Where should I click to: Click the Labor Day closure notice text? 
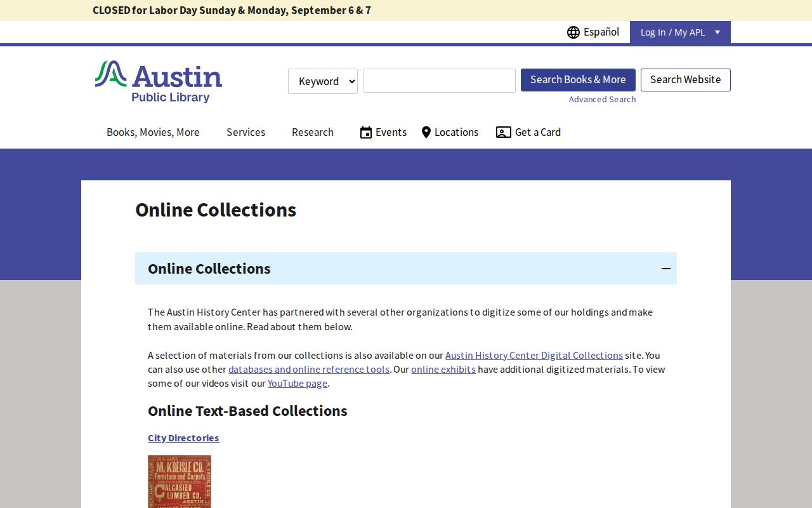(232, 10)
